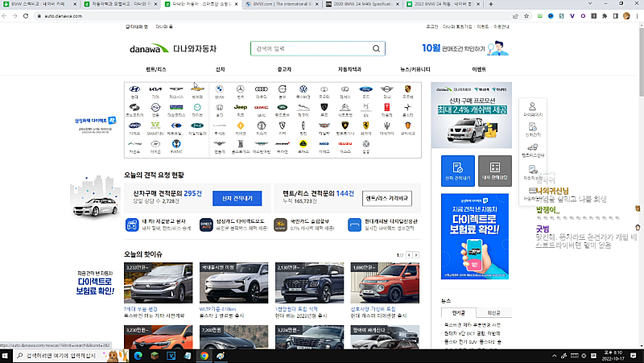
Task: Select the Jeep brand logo
Action: [240, 107]
